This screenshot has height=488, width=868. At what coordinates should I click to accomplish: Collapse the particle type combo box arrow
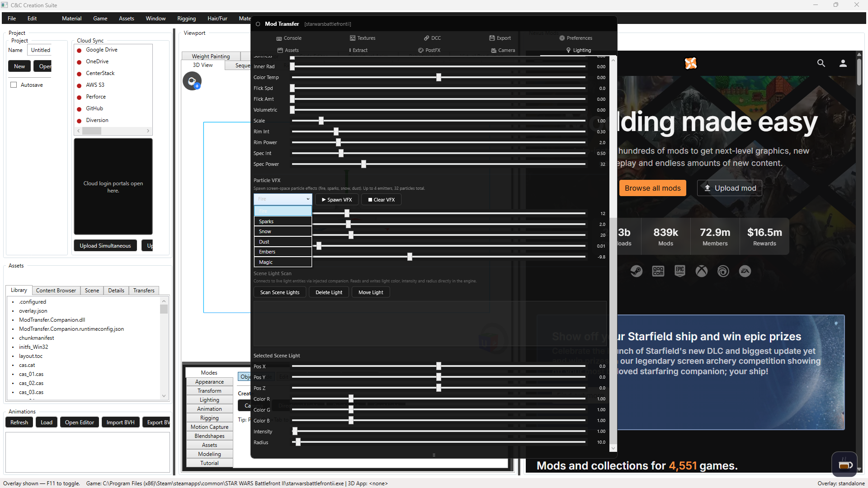point(308,199)
